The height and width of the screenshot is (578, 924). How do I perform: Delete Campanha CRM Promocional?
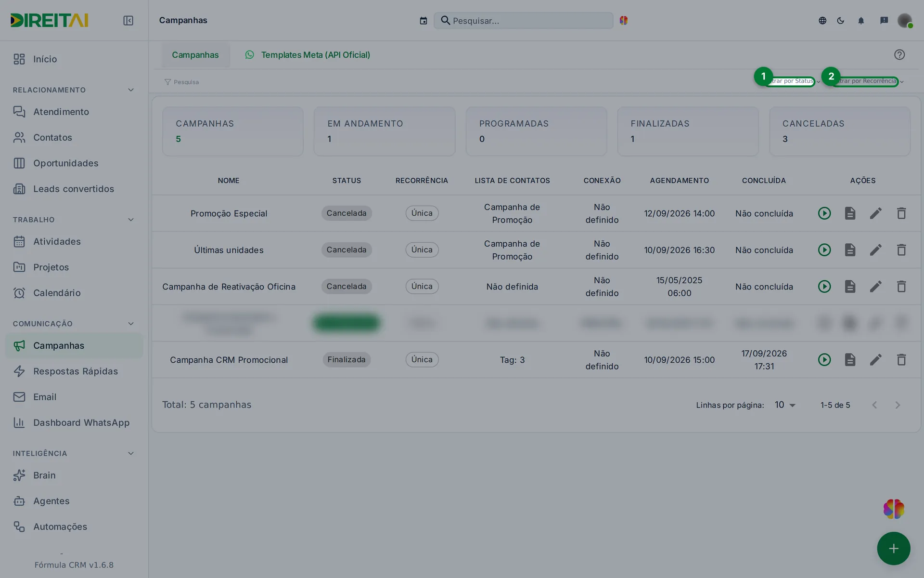(x=901, y=359)
